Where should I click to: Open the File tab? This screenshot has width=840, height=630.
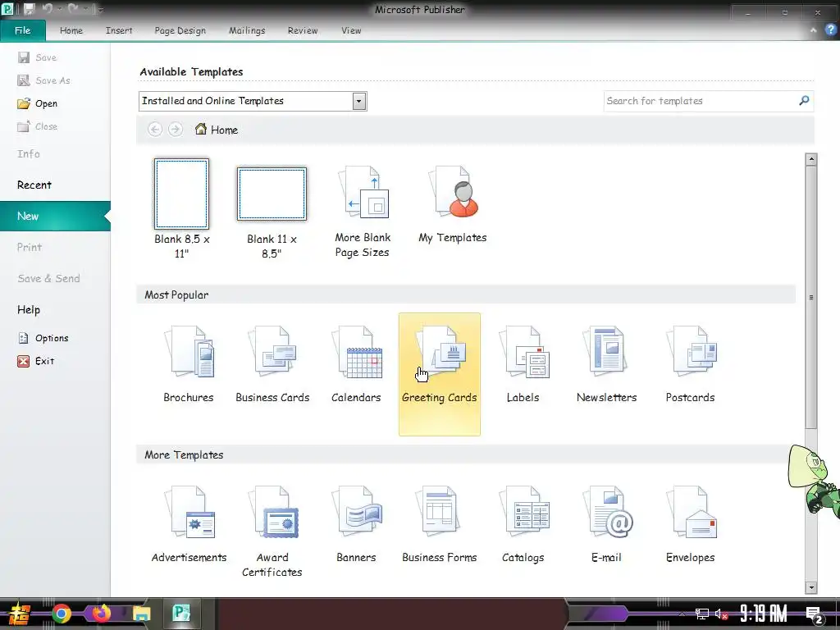(x=22, y=30)
